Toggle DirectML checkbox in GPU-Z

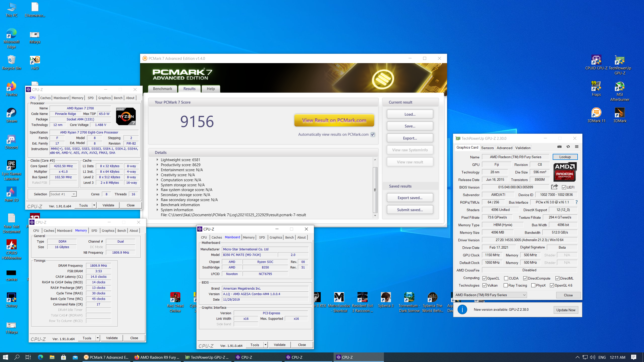(x=557, y=278)
